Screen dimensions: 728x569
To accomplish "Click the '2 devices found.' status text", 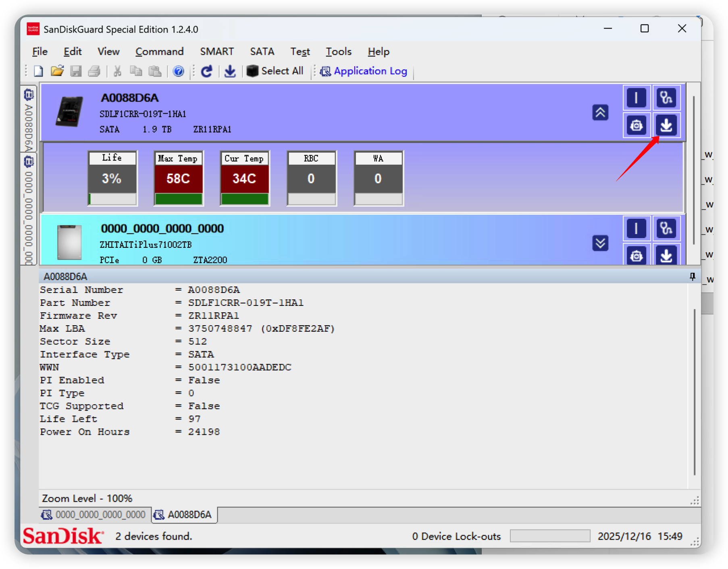I will pos(154,536).
